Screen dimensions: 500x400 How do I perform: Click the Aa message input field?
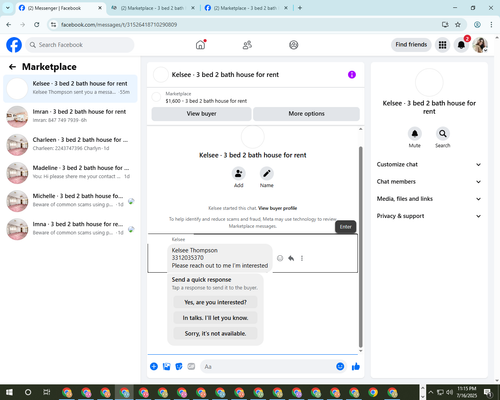point(268,367)
